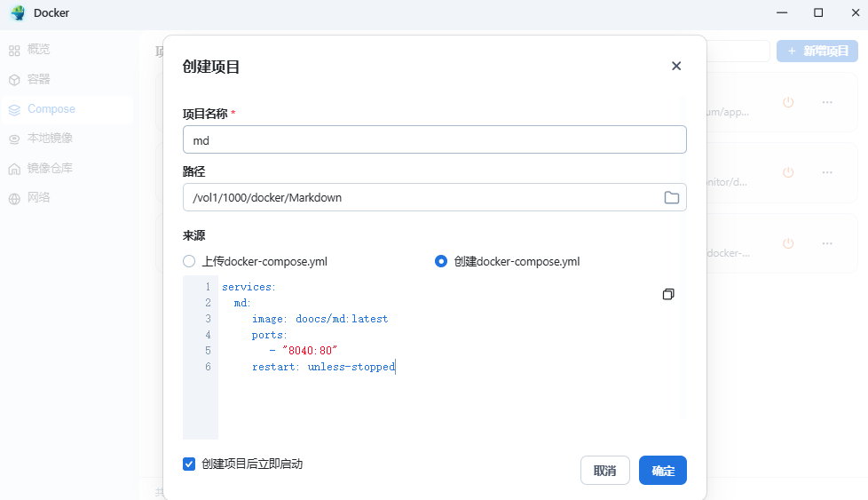Toggle start immediately after creation checkbox

[x=189, y=464]
